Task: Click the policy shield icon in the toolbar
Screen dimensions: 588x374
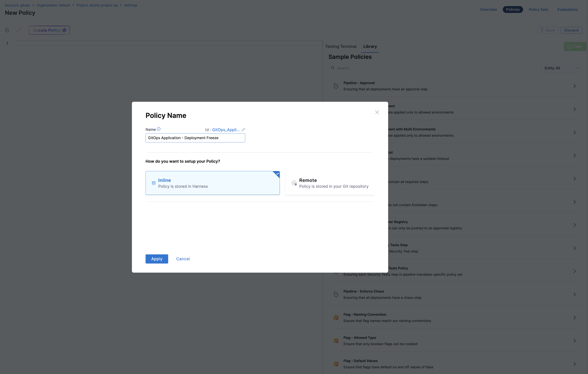Action: point(7,30)
